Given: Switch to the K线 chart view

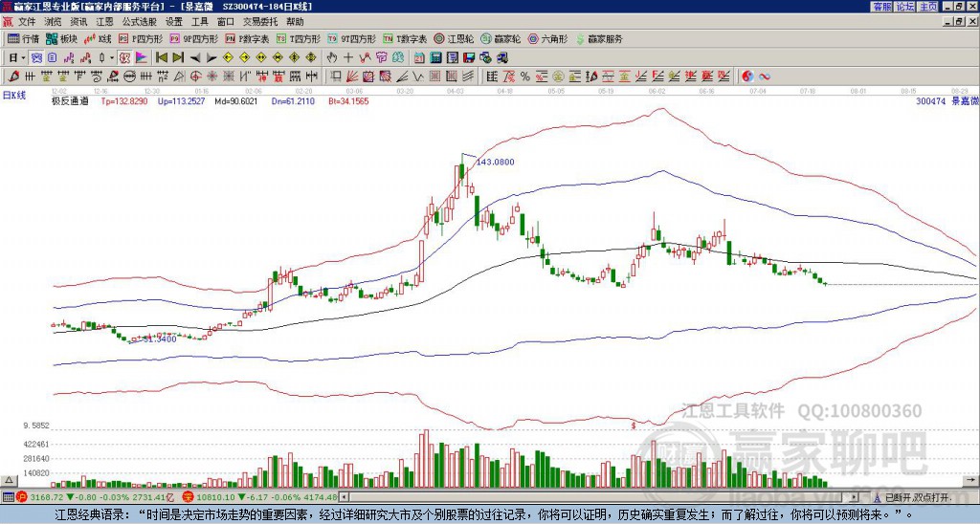Looking at the screenshot, I should pyautogui.click(x=99, y=38).
